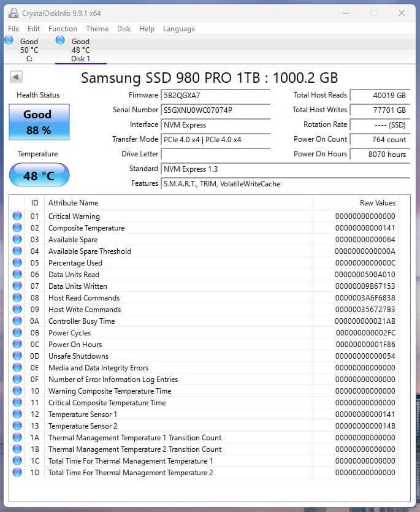The height and width of the screenshot is (512, 420).
Task: Click the Power On Hours value 8070 hours
Action: [x=380, y=154]
